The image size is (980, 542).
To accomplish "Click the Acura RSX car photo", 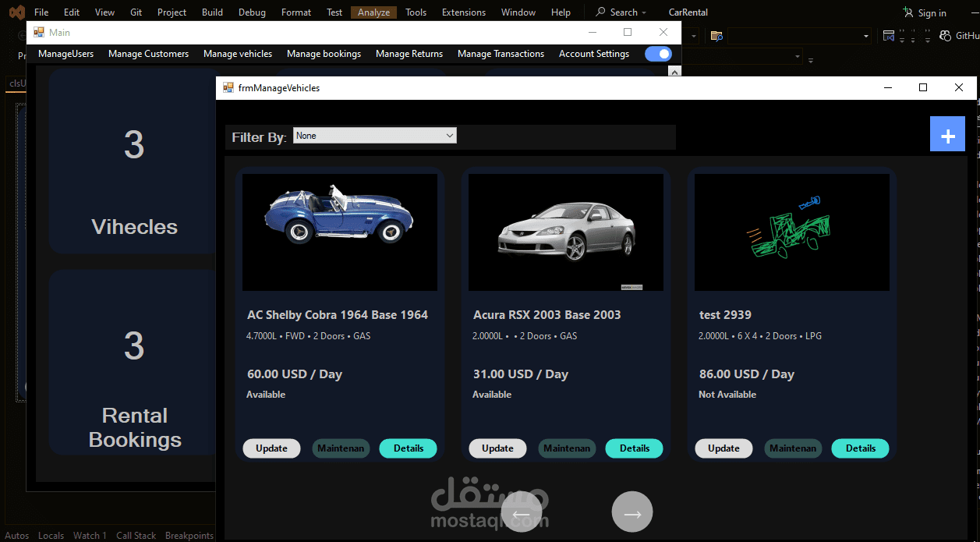I will [565, 232].
